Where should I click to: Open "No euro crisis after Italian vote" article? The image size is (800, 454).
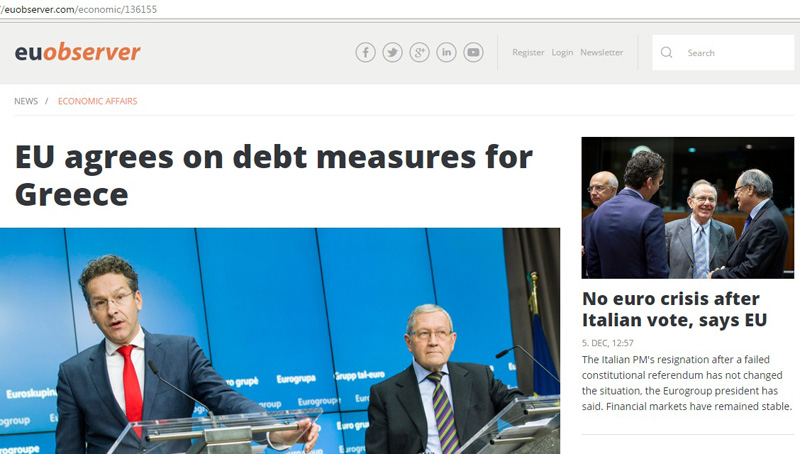point(674,310)
